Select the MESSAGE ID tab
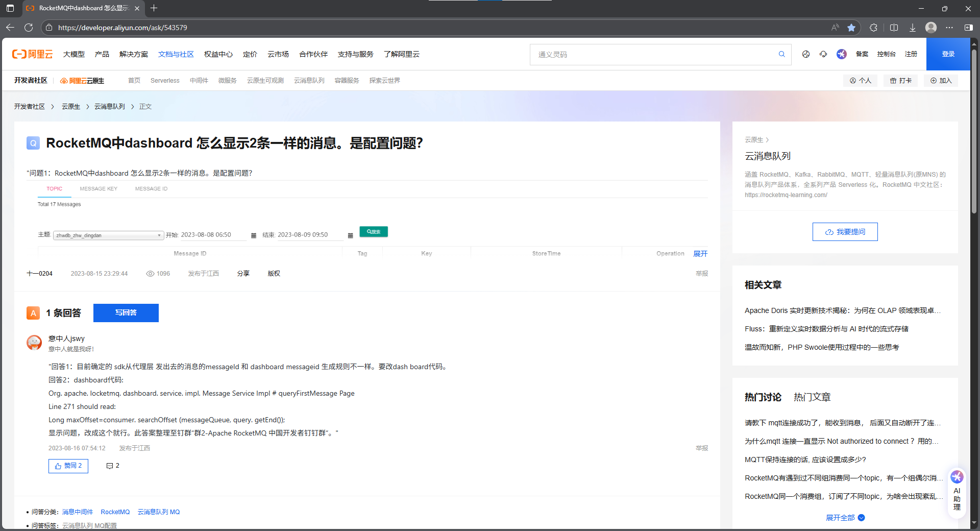Screen dimensions: 980x531 (x=151, y=189)
